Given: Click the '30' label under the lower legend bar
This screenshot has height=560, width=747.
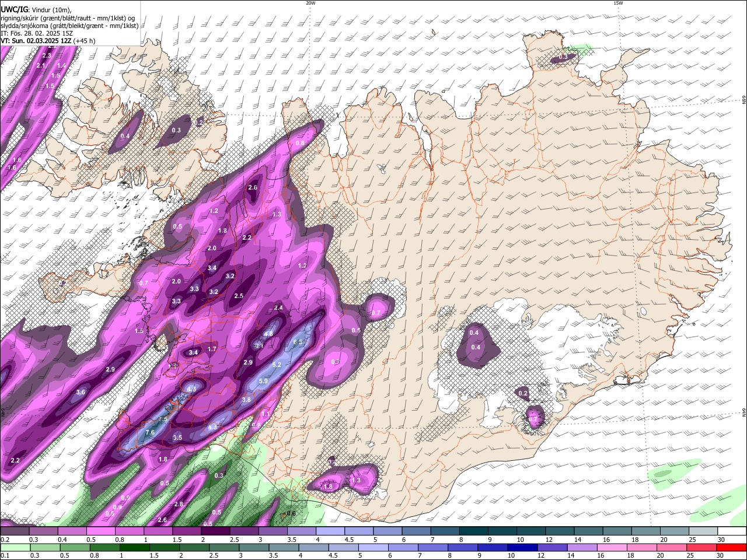Looking at the screenshot, I should point(720,556).
